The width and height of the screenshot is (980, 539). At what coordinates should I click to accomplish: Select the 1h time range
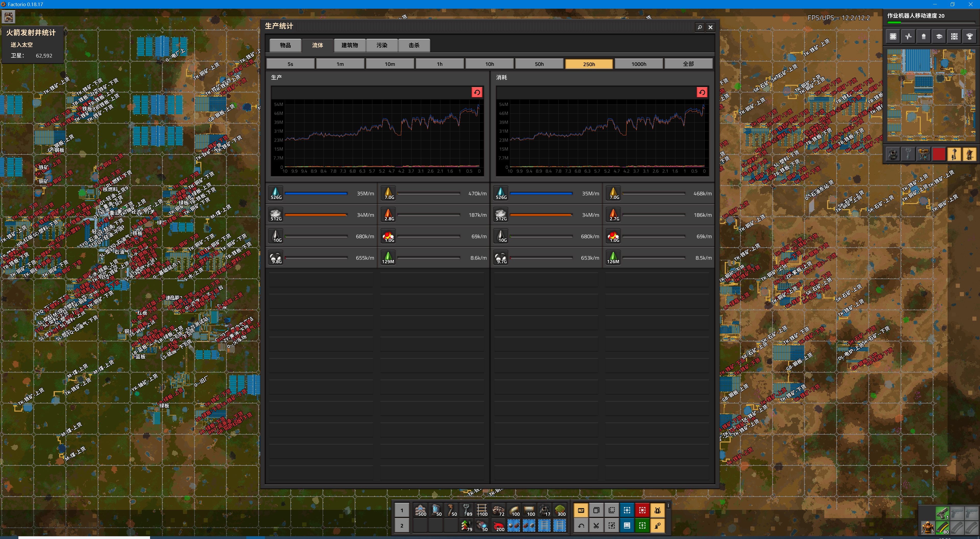[x=439, y=64]
